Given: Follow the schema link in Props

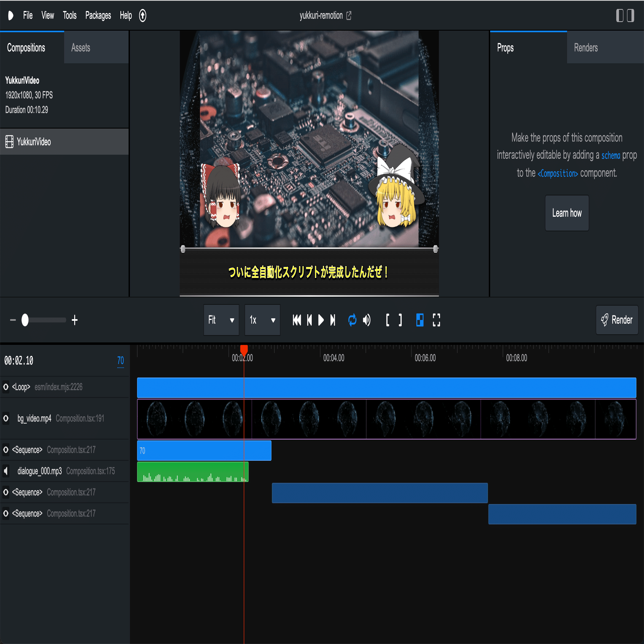Looking at the screenshot, I should point(611,155).
